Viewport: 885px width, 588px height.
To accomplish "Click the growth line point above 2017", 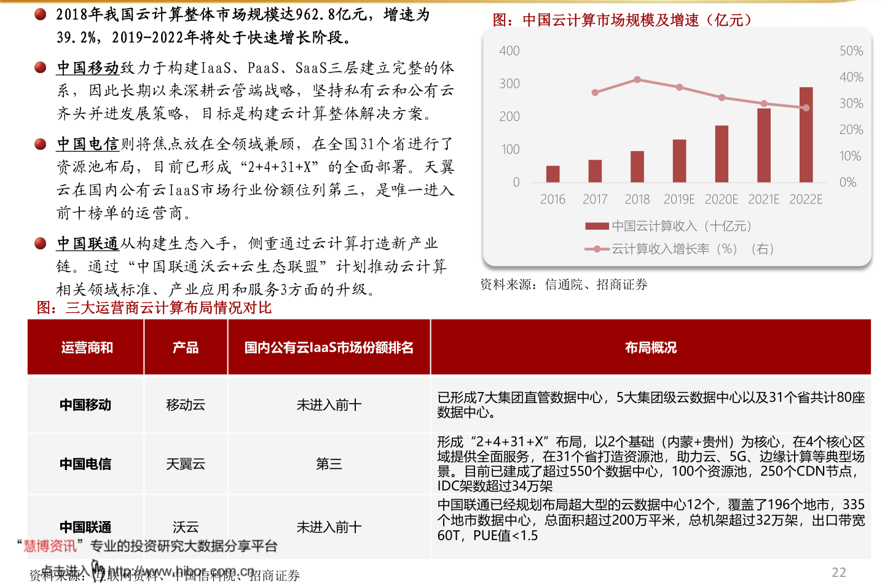I will coord(595,93).
